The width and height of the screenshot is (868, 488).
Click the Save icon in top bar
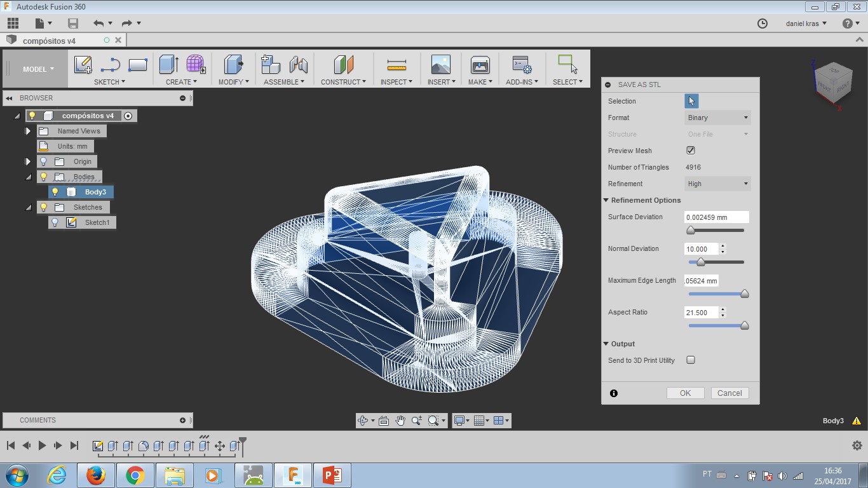(x=73, y=24)
